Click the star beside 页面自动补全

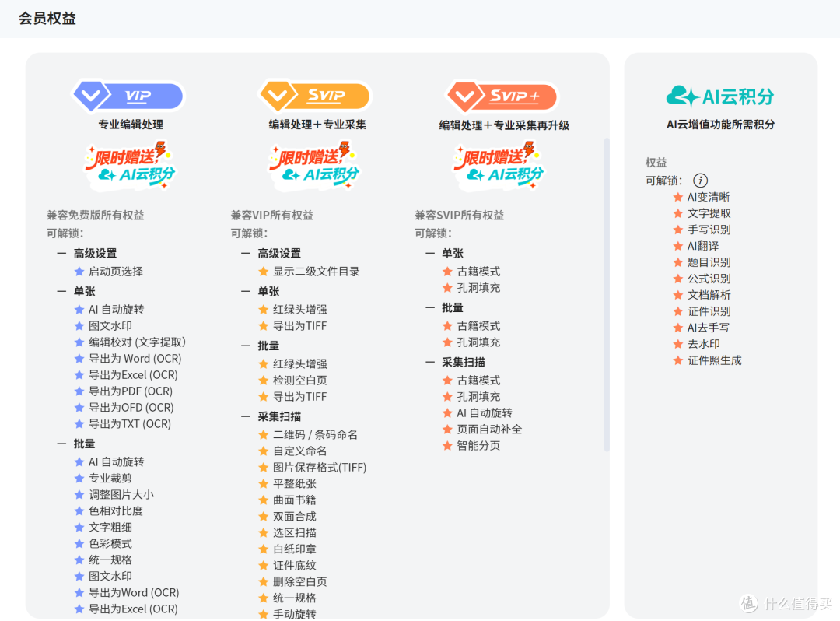pyautogui.click(x=448, y=430)
